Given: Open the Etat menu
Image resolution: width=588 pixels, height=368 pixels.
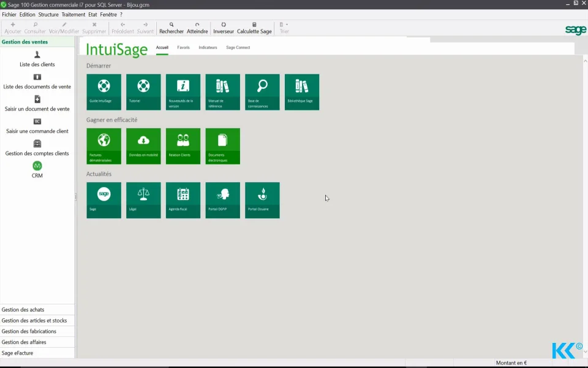Looking at the screenshot, I should pyautogui.click(x=92, y=15).
